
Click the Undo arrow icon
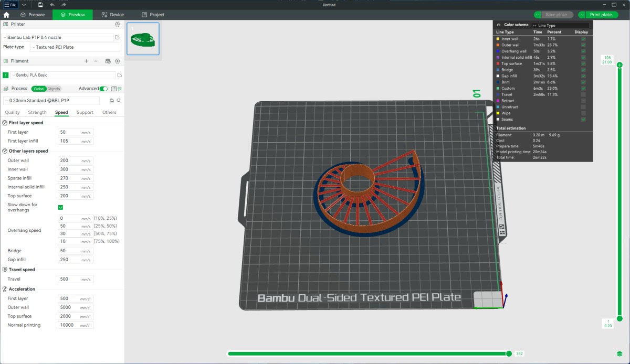click(x=52, y=5)
